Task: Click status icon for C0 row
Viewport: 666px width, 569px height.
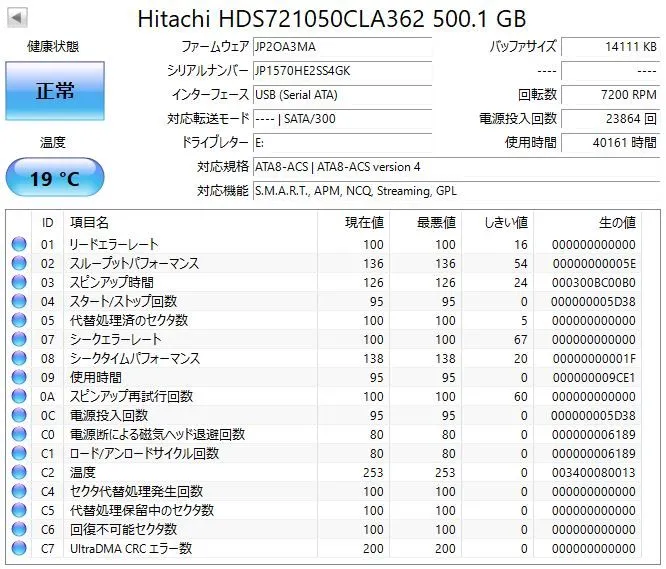Action: pos(19,434)
